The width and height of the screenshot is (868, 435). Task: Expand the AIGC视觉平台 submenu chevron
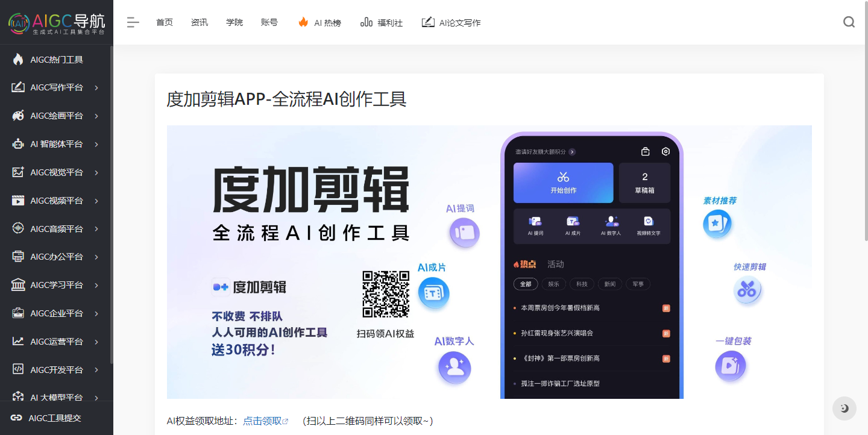[96, 173]
